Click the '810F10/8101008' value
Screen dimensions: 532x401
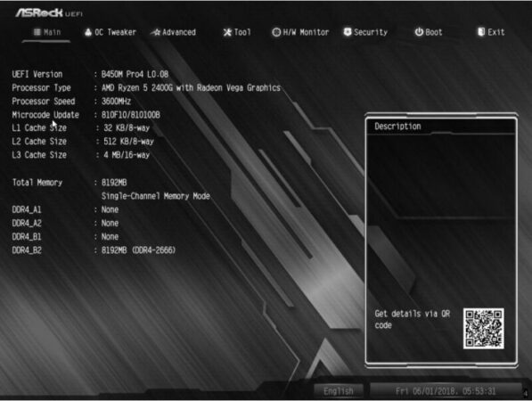131,115
